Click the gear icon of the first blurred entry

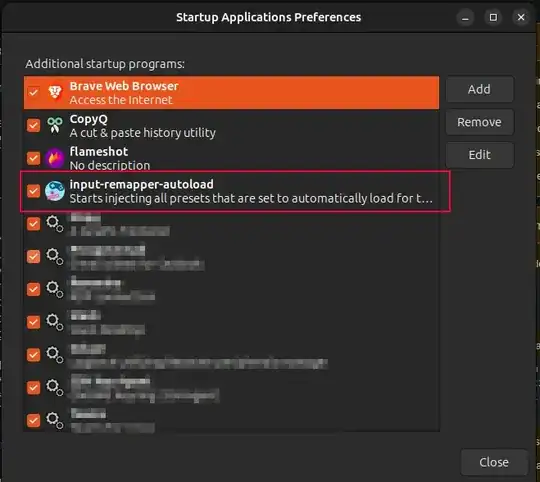pyautogui.click(x=55, y=224)
